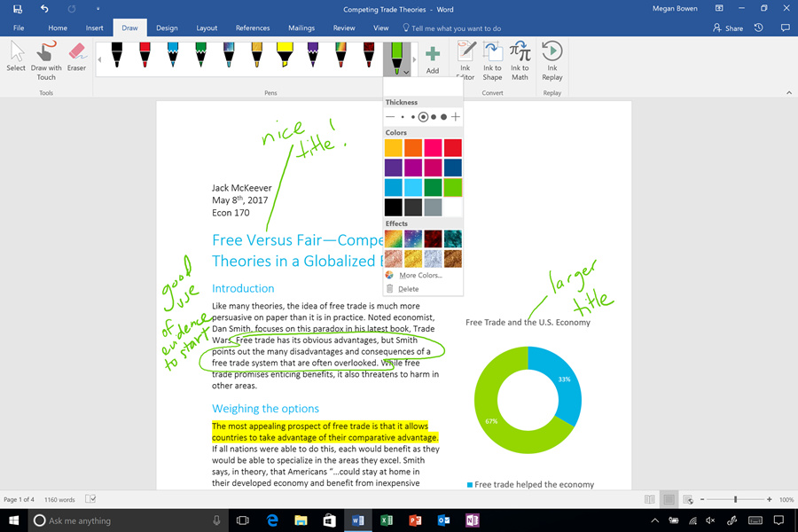Switch to the Home tab
This screenshot has width=798, height=532.
coord(58,28)
